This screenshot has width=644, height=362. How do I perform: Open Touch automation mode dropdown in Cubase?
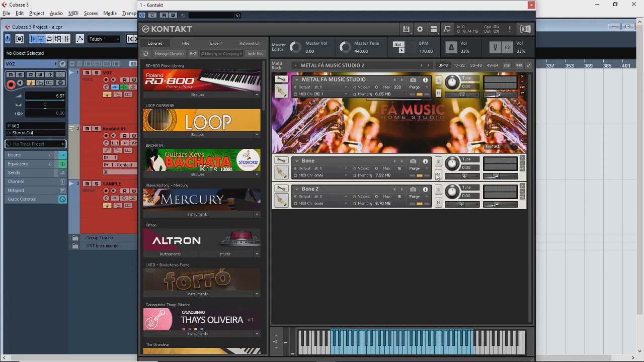[x=104, y=39]
